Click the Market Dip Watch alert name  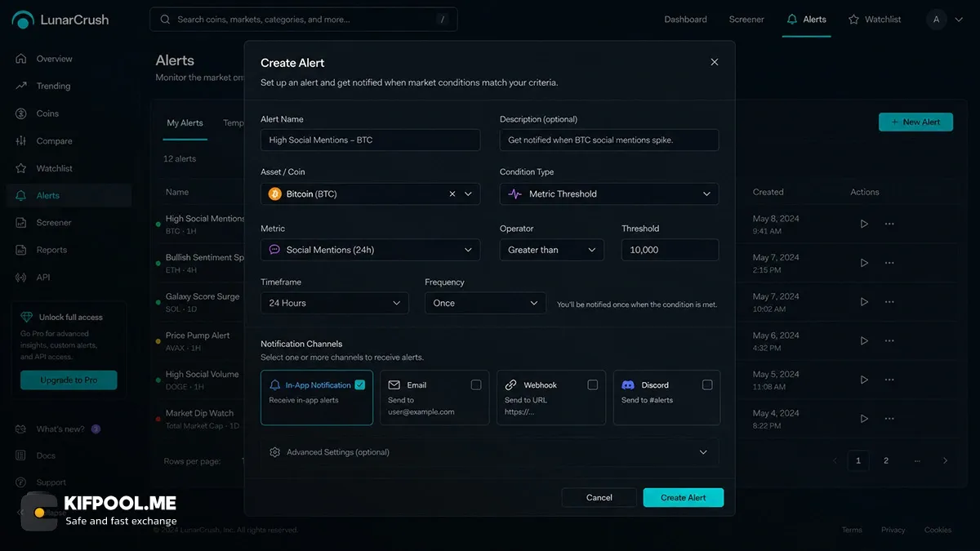(199, 414)
